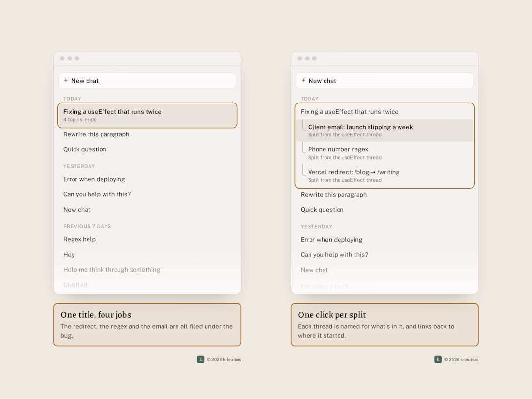Screen dimensions: 532x399
Task: Select "Client email: launch slipping a week" thread
Action: [384, 131]
